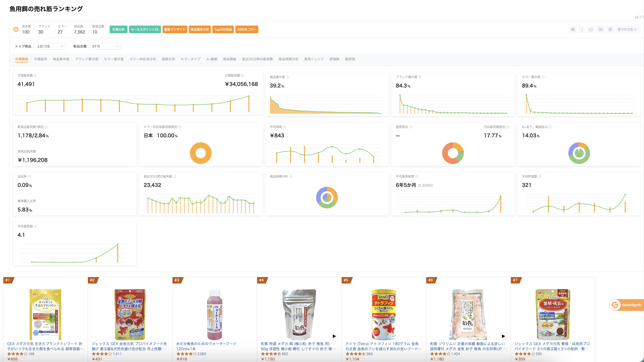Click the SellerSprite orange logo in stats bar
Image resolution: width=644 pixels, height=362 pixels.
coord(16,29)
